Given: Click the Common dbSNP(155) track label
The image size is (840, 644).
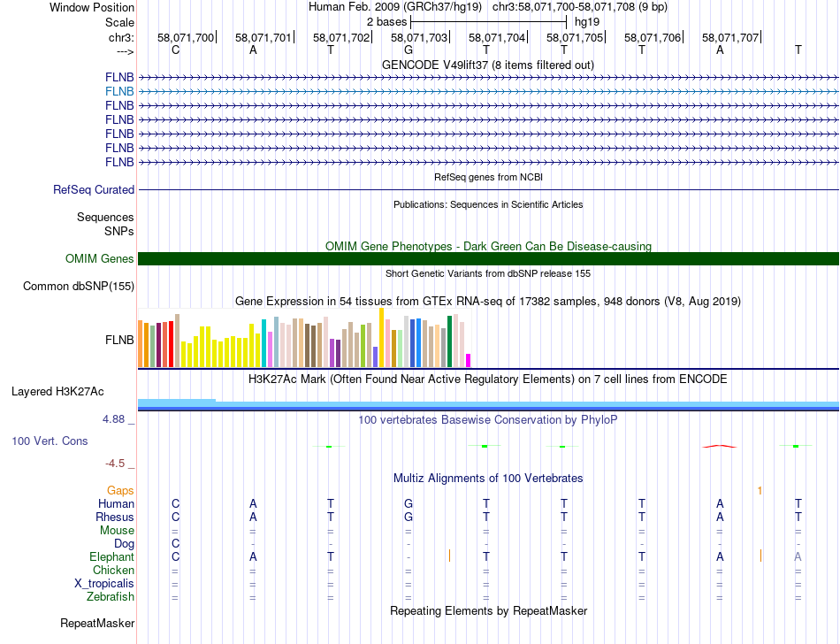Looking at the screenshot, I should pos(79,286).
